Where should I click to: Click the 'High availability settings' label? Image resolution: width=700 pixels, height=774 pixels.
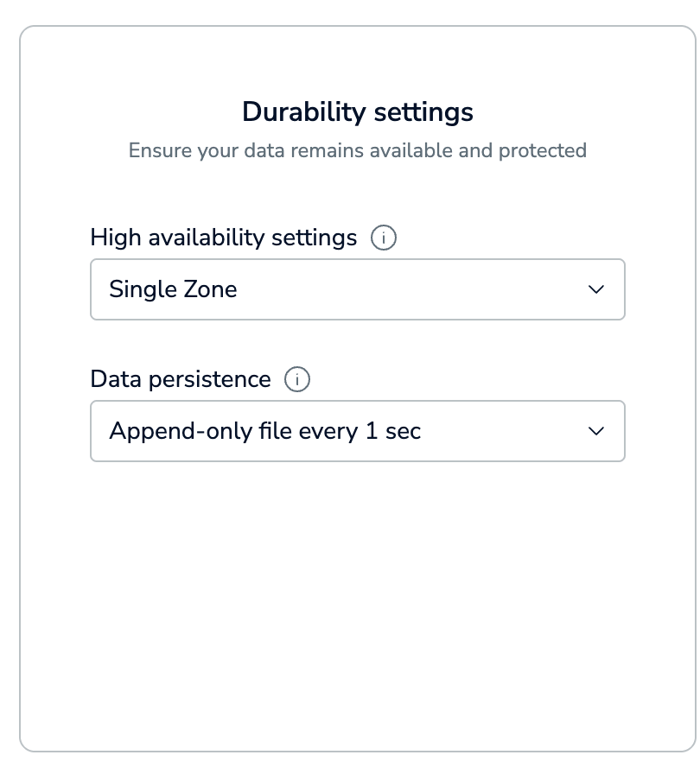pos(223,238)
